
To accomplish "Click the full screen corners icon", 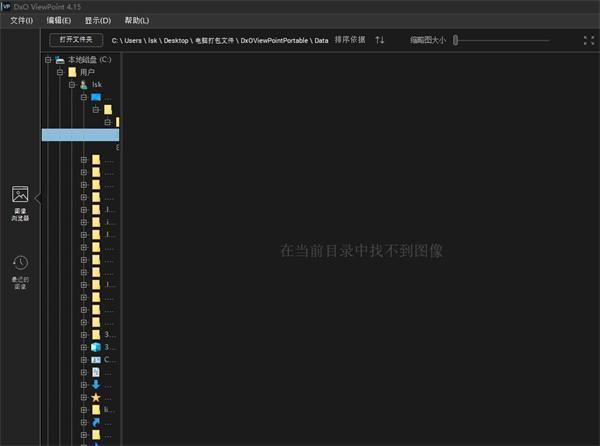I will point(589,40).
